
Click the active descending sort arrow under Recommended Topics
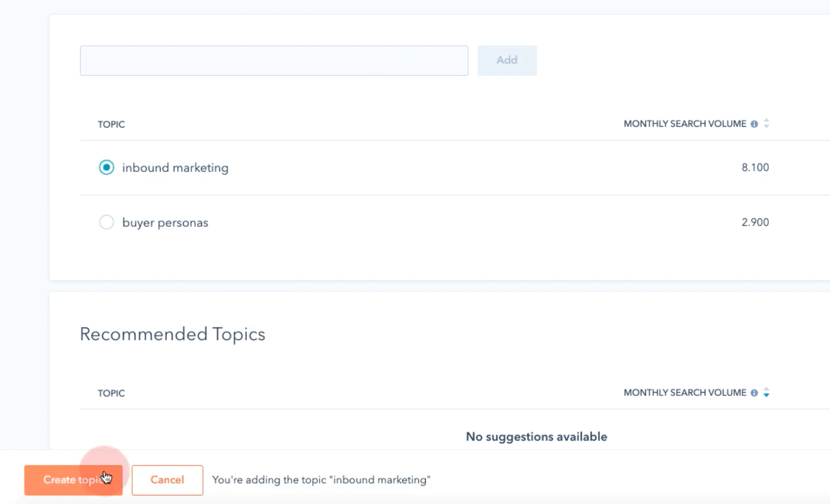pyautogui.click(x=766, y=395)
